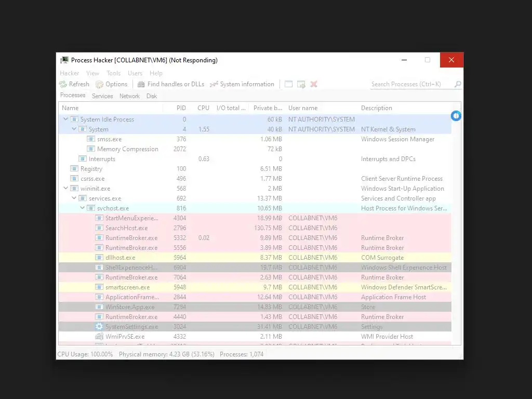
Task: Switch to the Services tab
Action: pos(102,96)
